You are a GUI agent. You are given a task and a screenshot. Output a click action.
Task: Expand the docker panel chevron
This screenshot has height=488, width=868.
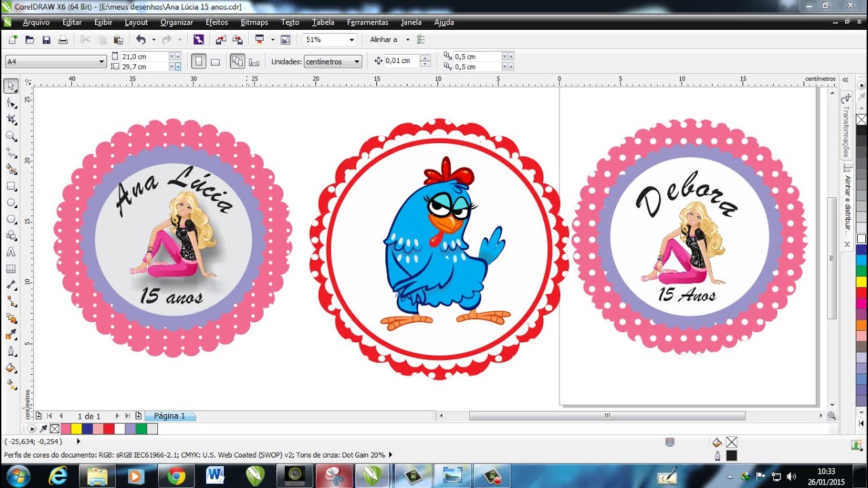click(846, 80)
